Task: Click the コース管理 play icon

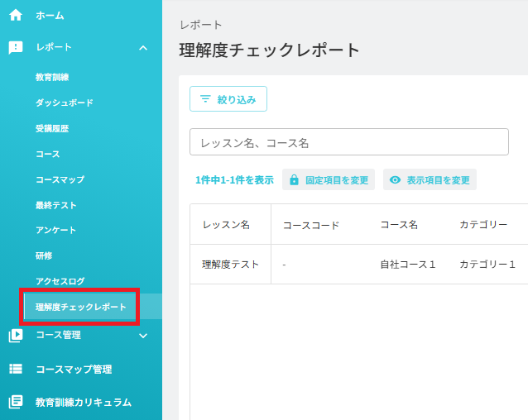Action: tap(16, 336)
